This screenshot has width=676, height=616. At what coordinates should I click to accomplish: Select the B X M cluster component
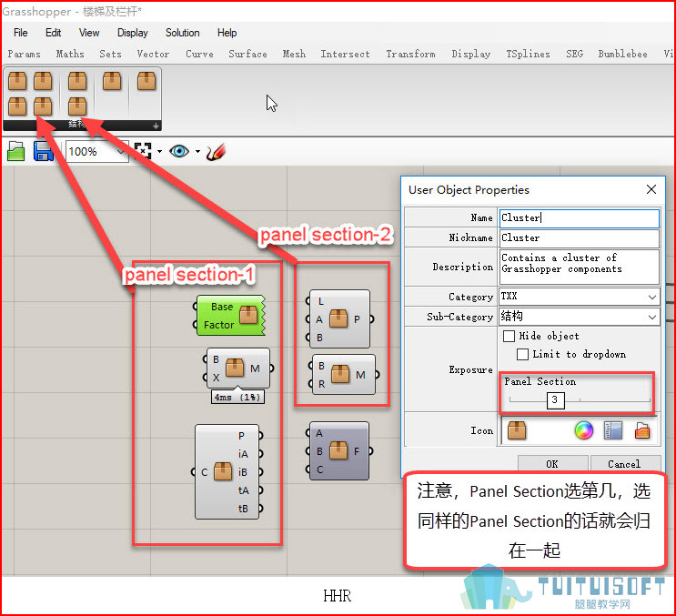point(238,369)
